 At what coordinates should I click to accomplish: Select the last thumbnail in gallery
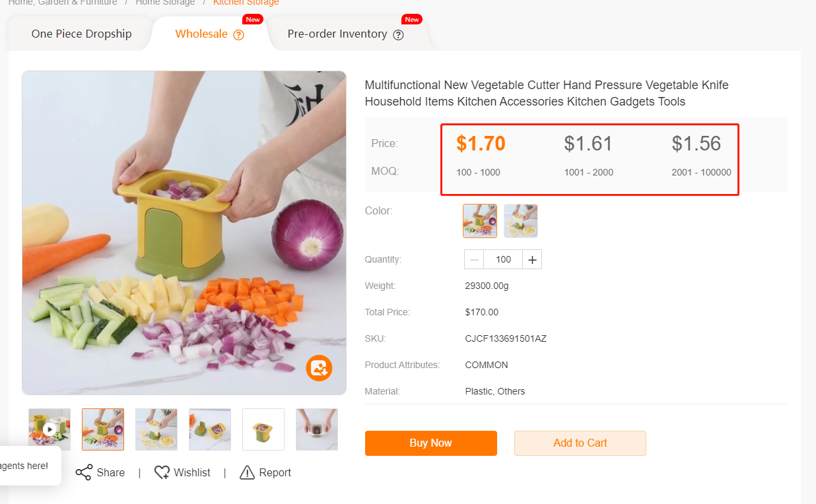[317, 429]
